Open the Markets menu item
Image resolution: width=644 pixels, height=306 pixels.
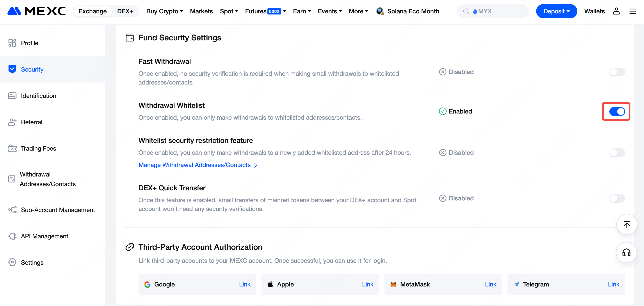(201, 11)
